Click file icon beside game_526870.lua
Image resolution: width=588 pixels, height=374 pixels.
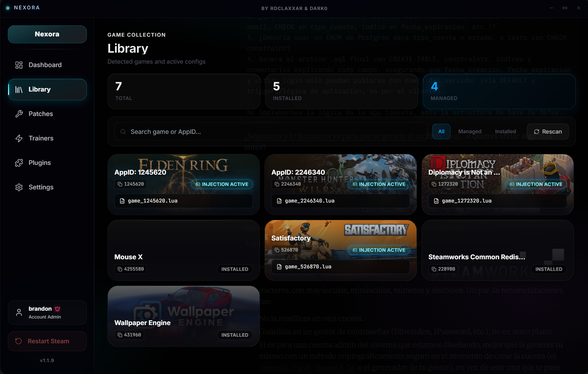279,267
